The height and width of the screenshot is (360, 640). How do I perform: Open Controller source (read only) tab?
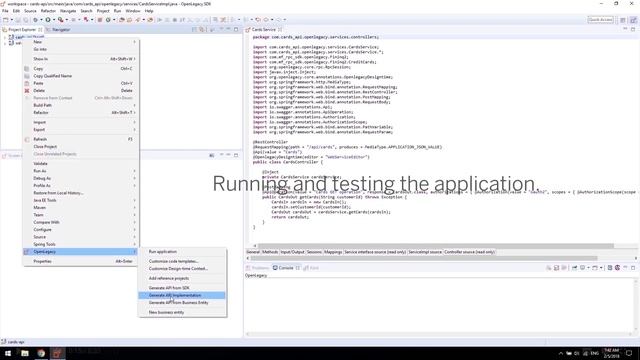[x=469, y=252]
